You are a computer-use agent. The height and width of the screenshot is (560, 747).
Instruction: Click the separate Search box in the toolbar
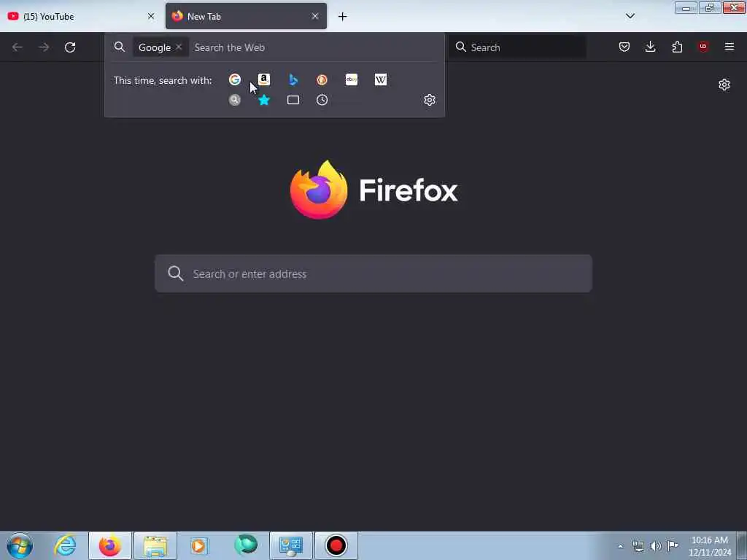point(517,47)
